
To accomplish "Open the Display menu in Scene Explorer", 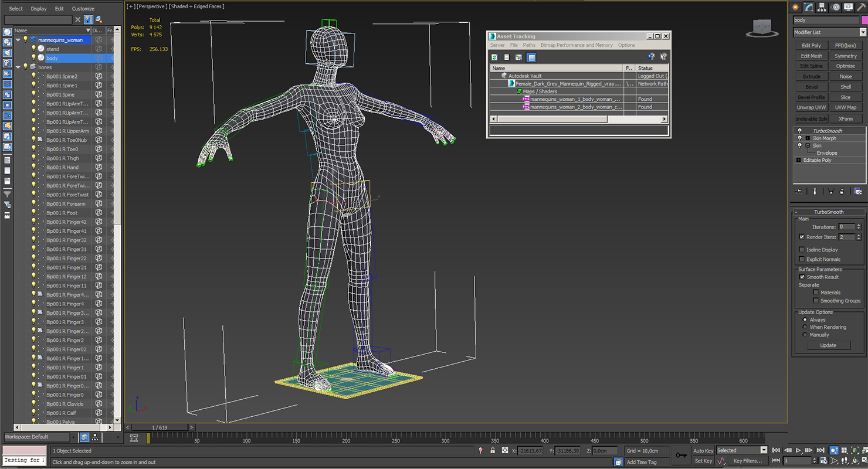I will pyautogui.click(x=39, y=9).
